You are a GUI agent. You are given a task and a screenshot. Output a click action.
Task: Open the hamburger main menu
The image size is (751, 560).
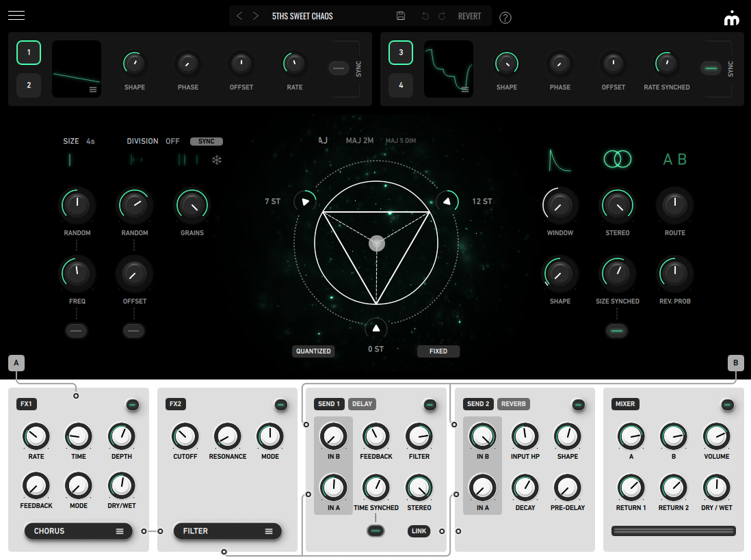pos(16,16)
